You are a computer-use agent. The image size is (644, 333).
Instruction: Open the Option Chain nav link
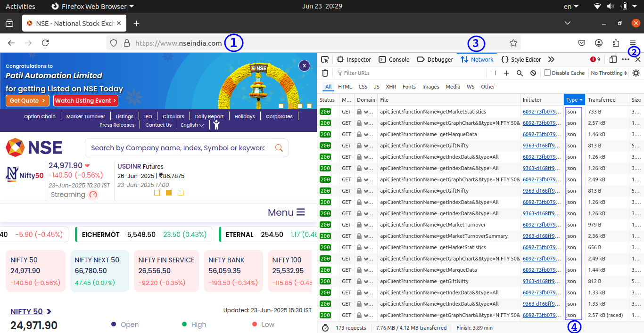tap(40, 116)
